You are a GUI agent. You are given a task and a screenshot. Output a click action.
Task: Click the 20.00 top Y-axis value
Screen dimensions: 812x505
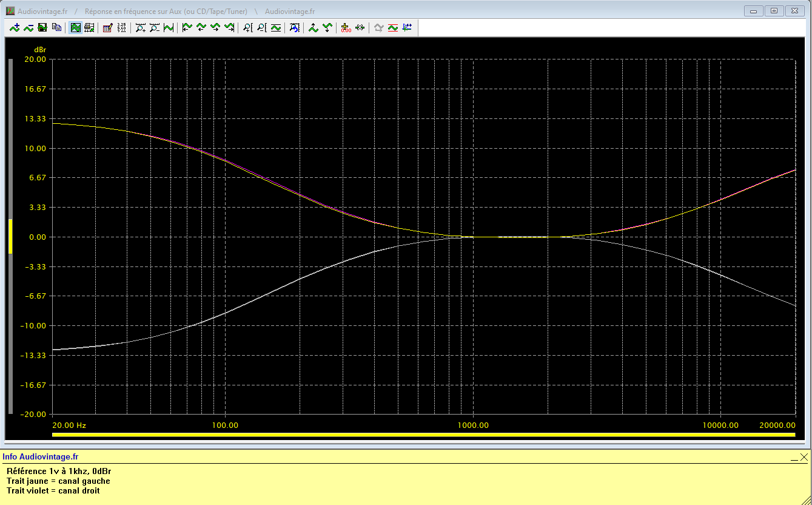pos(35,59)
